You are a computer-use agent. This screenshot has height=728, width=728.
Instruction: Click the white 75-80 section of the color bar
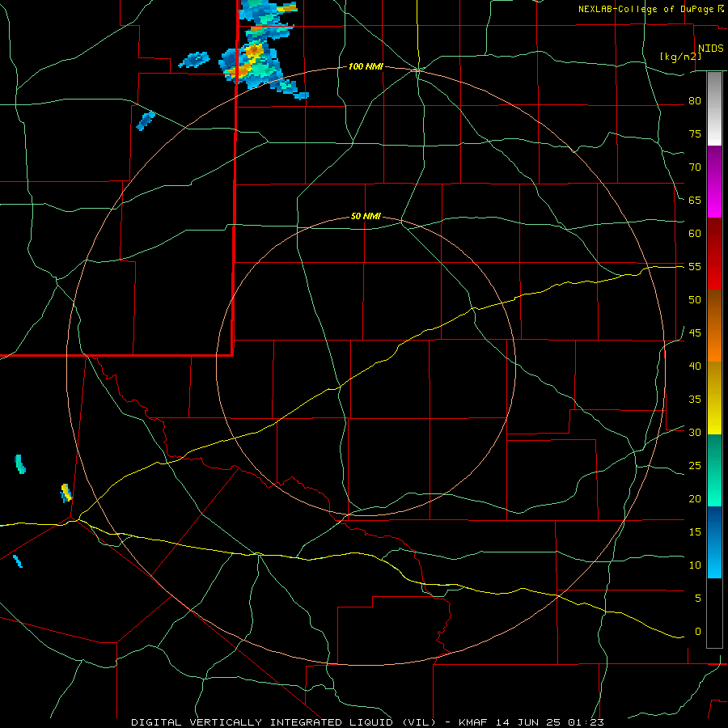tap(714, 108)
